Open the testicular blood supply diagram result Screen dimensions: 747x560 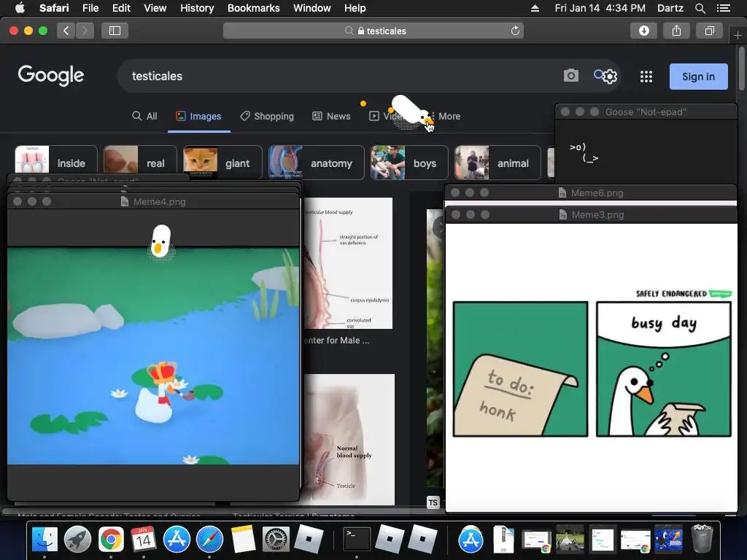[x=348, y=262]
